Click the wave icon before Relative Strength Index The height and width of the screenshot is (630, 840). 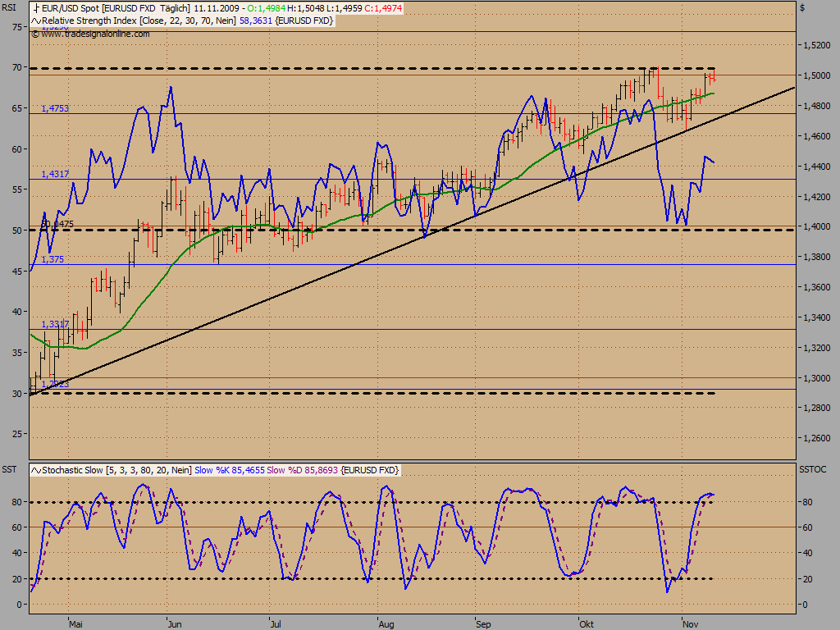click(36, 21)
